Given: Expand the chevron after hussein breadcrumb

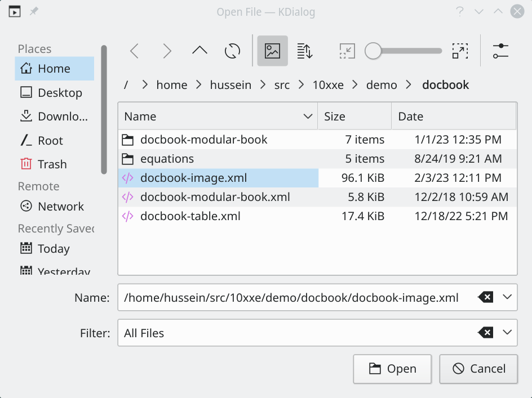Looking at the screenshot, I should 263,85.
